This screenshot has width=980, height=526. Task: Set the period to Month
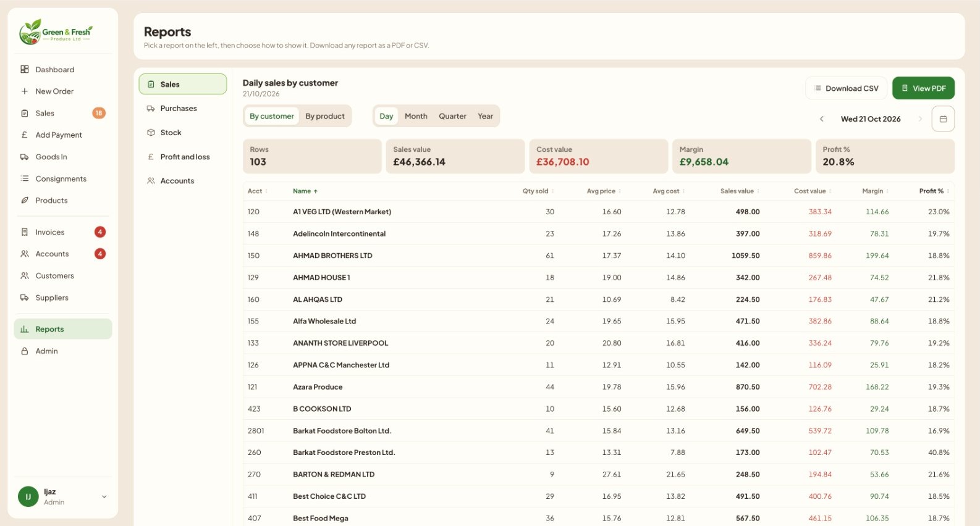click(416, 116)
